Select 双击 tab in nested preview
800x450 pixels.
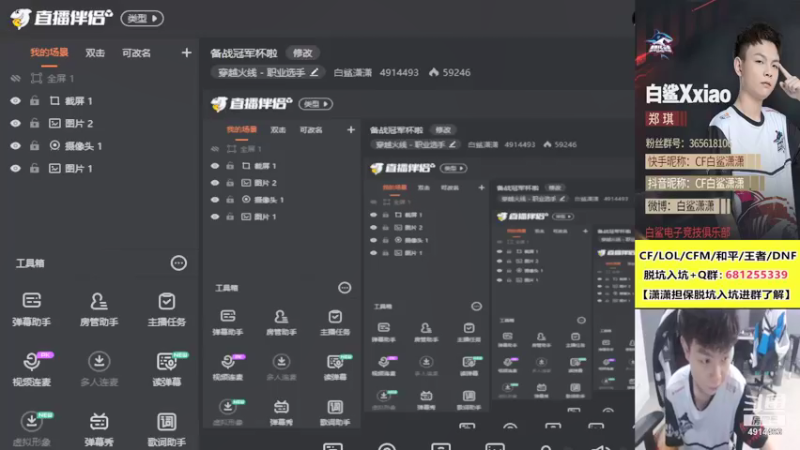pyautogui.click(x=278, y=130)
